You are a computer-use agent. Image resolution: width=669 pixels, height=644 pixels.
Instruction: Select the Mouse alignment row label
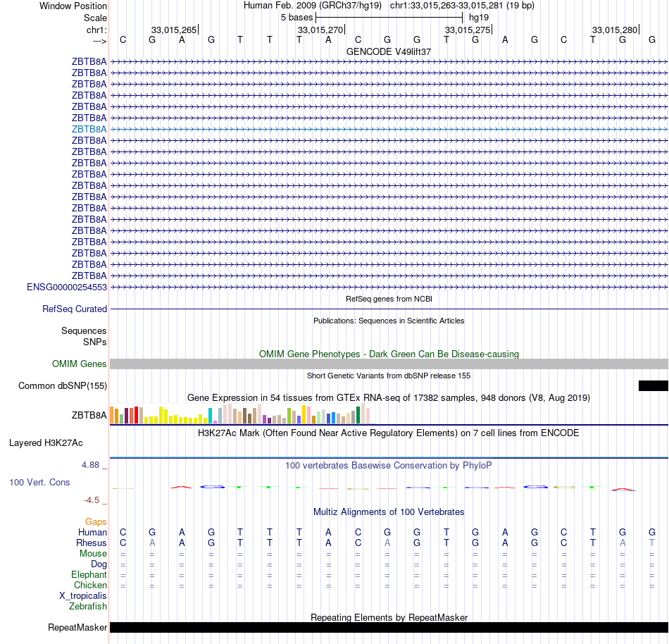pyautogui.click(x=93, y=554)
